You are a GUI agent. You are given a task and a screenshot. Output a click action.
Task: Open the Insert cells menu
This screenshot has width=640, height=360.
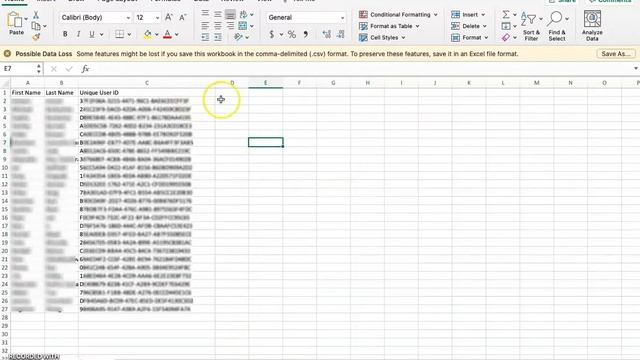pos(468,15)
